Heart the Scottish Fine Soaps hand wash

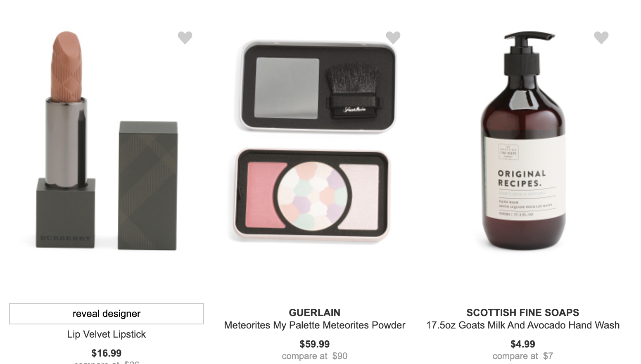601,38
